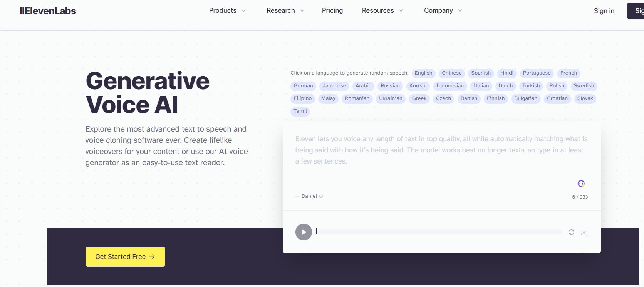
Task: Click the Generative Voice AI heading
Action: click(x=148, y=93)
